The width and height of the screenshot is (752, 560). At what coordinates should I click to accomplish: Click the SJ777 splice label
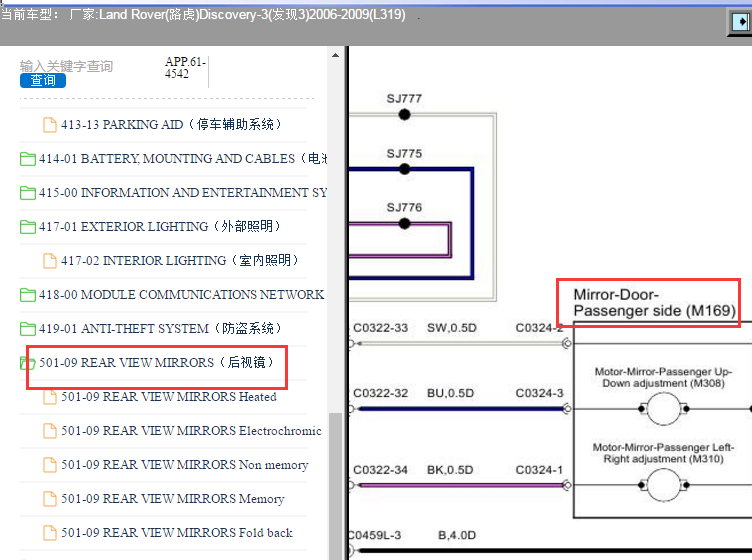point(404,99)
